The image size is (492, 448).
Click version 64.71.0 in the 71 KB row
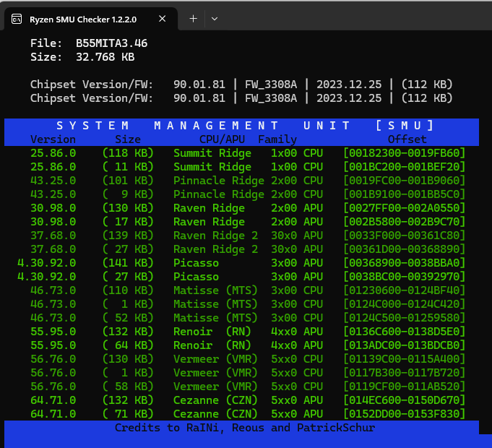coord(53,414)
